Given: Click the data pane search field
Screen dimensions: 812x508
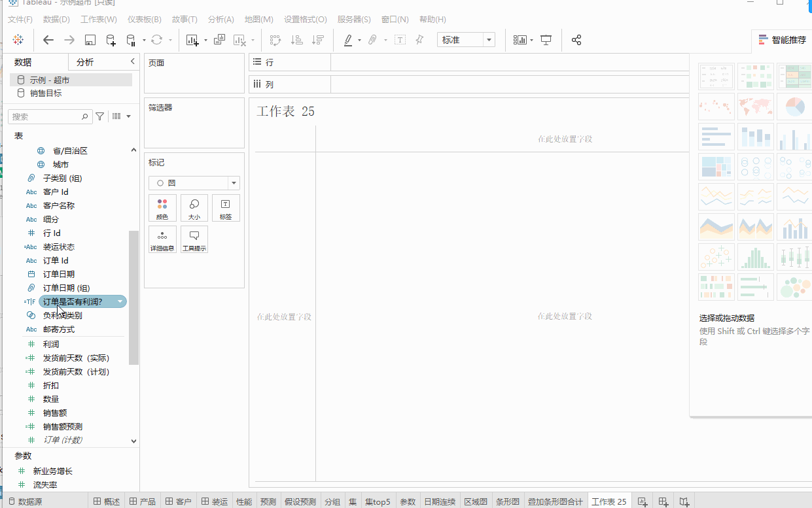Looking at the screenshot, I should tap(50, 116).
